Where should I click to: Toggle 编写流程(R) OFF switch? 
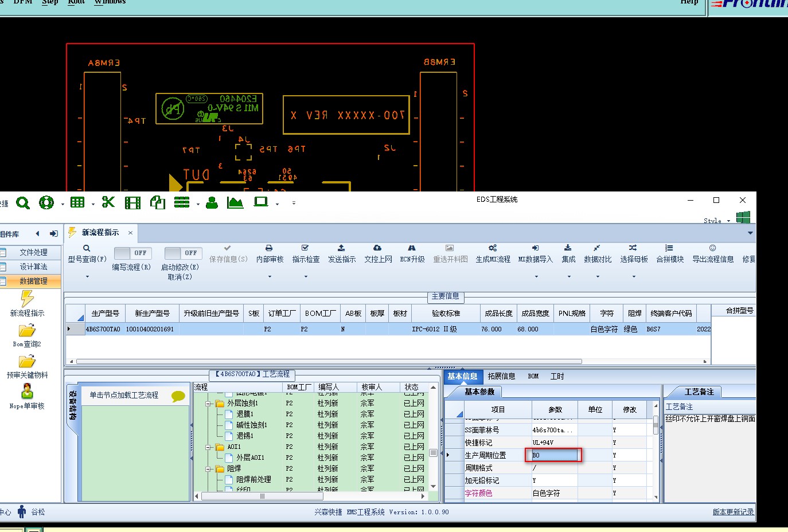click(x=133, y=253)
